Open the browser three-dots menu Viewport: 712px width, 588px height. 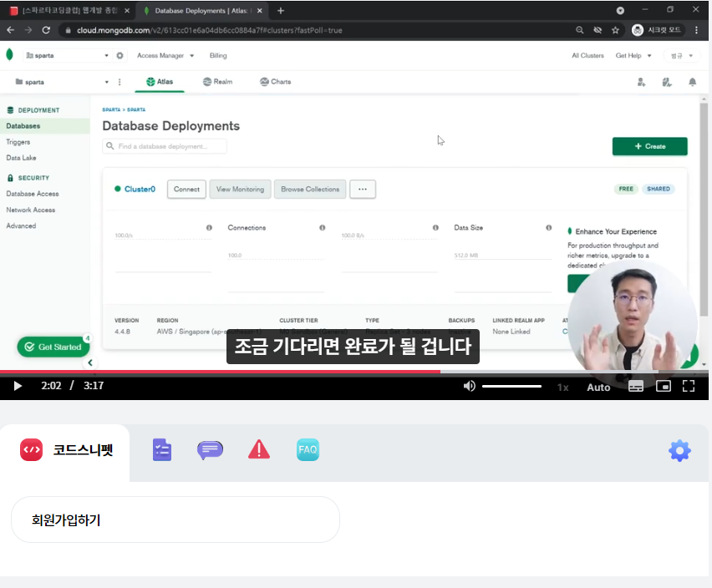click(x=697, y=30)
